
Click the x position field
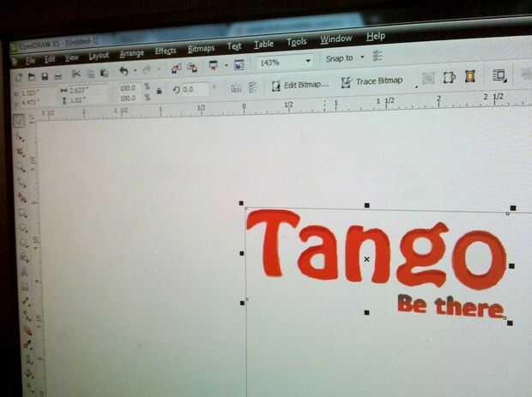click(35, 93)
